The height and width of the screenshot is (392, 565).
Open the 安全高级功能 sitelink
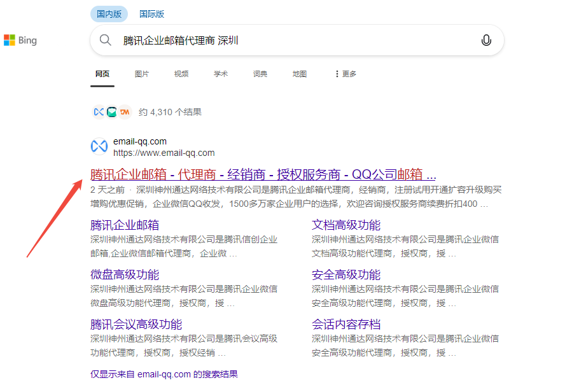[346, 275]
